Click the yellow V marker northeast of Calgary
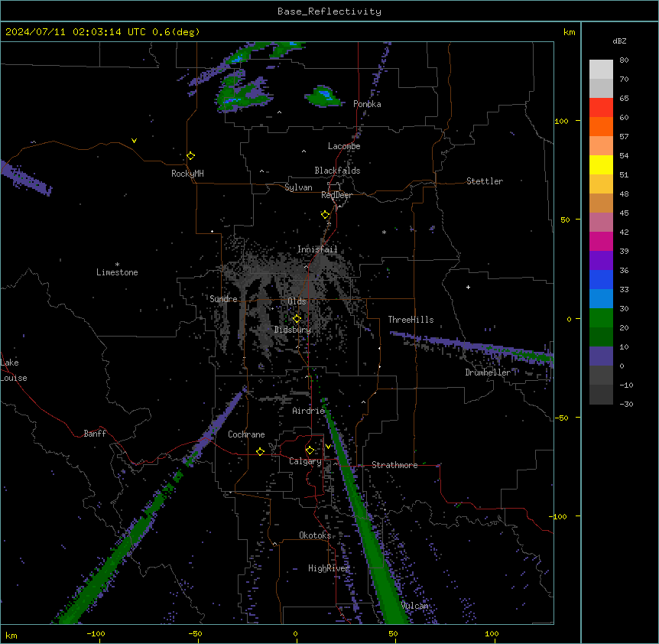The height and width of the screenshot is (644, 659). (328, 447)
